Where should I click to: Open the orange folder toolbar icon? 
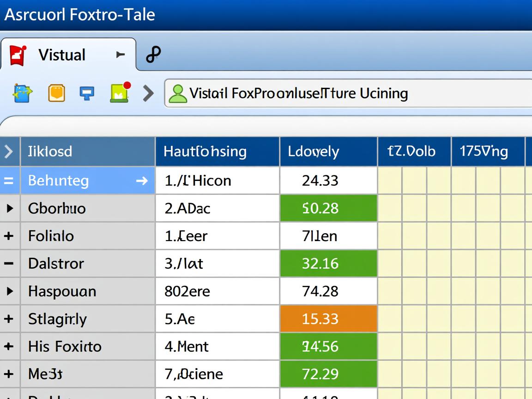[56, 93]
